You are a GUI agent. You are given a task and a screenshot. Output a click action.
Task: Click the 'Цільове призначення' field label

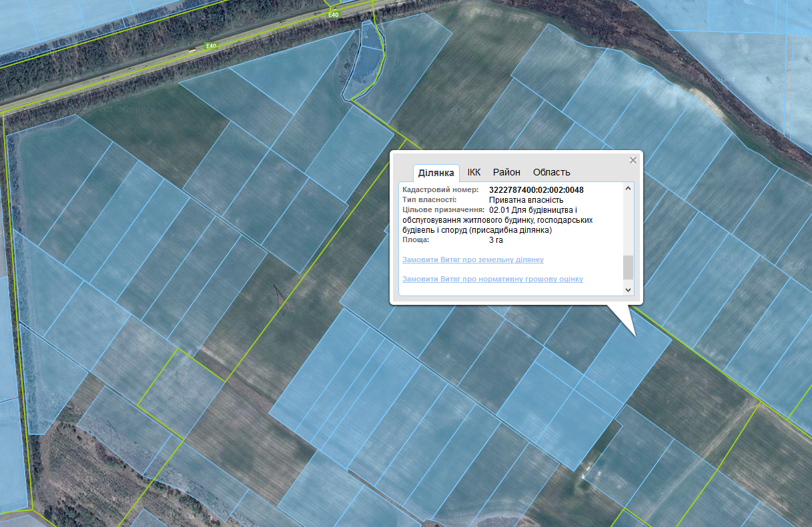[x=443, y=209]
